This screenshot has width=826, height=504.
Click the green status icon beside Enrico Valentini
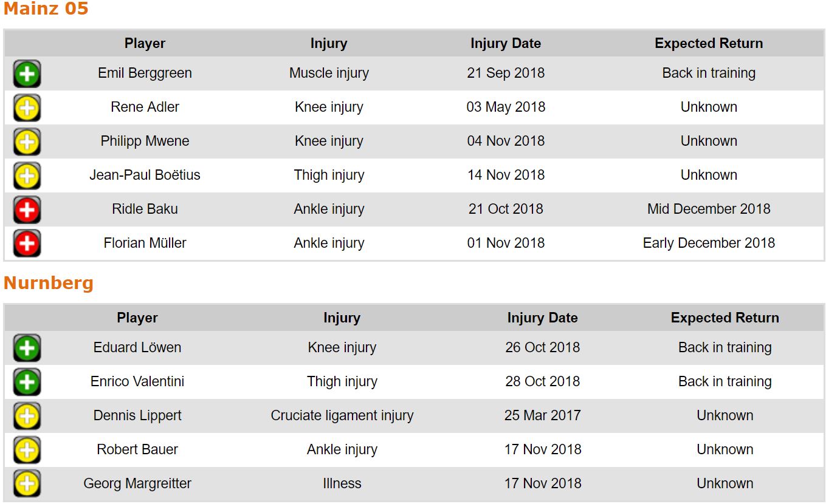tap(27, 383)
